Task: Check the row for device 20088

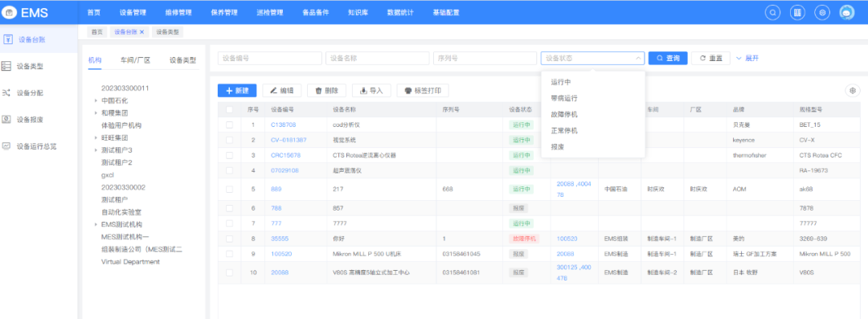Action: coord(229,272)
